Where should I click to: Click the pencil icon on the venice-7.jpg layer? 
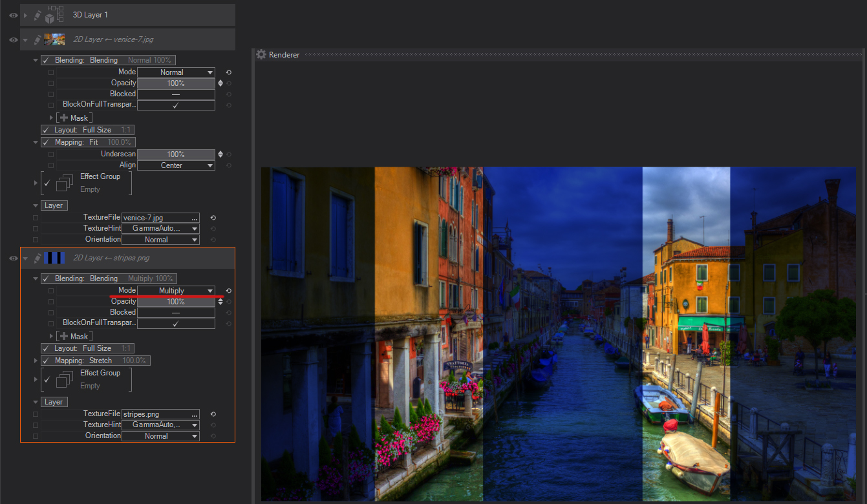click(37, 39)
